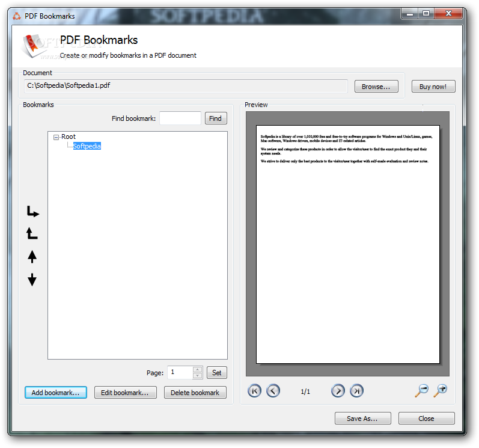The image size is (479, 448).
Task: Click the Close button at bottom
Action: pos(427,419)
